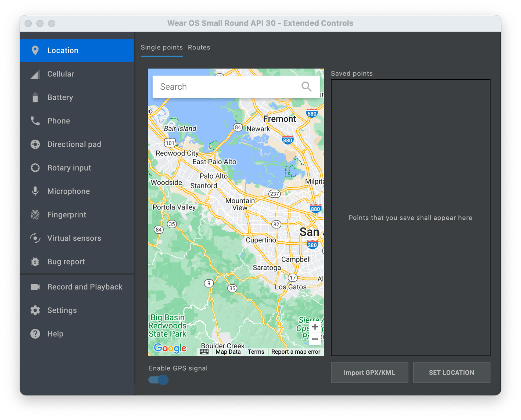Click the Import GPX/KML button
Image resolution: width=521 pixels, height=420 pixels.
click(x=370, y=372)
